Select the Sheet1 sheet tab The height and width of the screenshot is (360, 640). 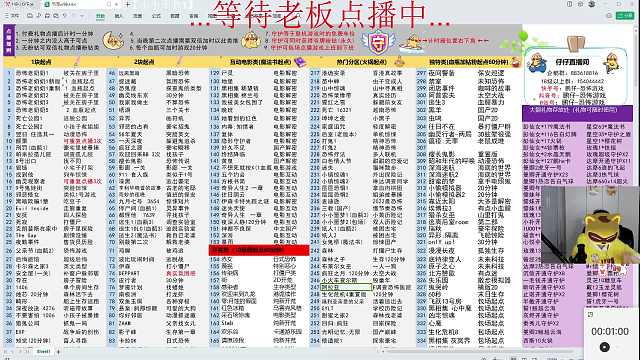(43, 351)
